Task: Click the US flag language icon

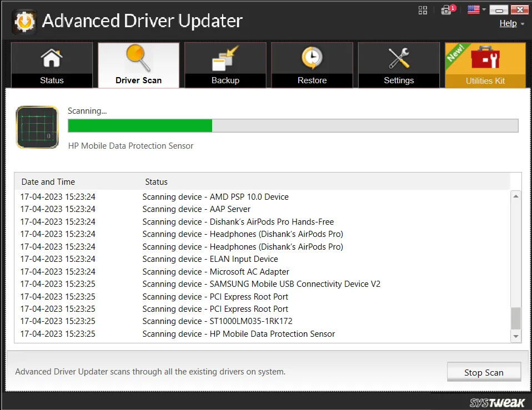Action: [x=473, y=9]
